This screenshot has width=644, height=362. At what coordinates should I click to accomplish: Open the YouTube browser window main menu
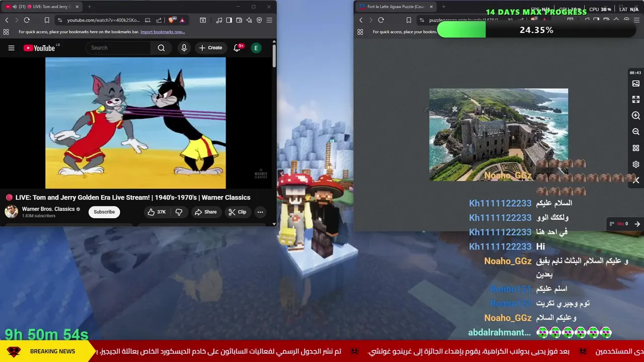269,20
